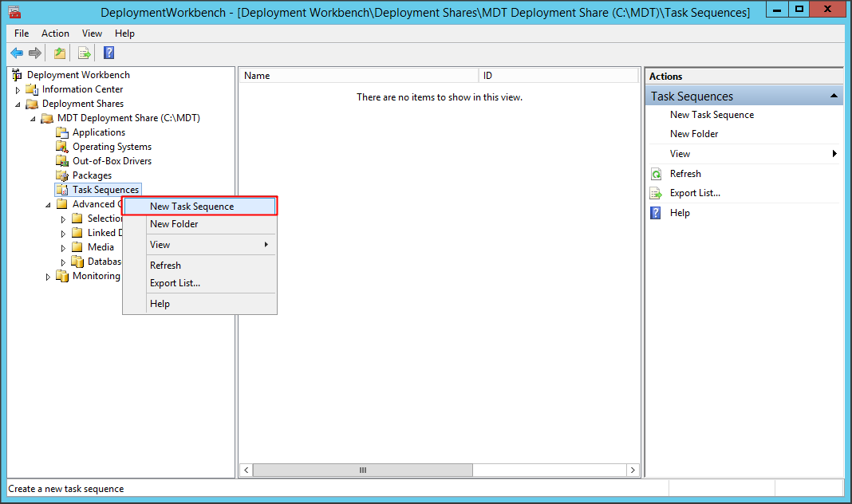Viewport: 852px width, 504px height.
Task: Open the Action menu in menu bar
Action: tap(55, 33)
